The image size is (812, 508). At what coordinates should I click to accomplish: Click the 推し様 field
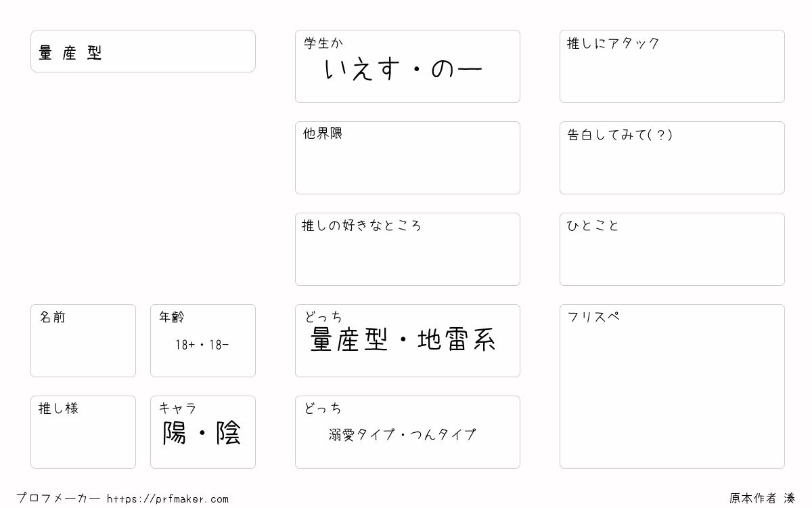83,432
